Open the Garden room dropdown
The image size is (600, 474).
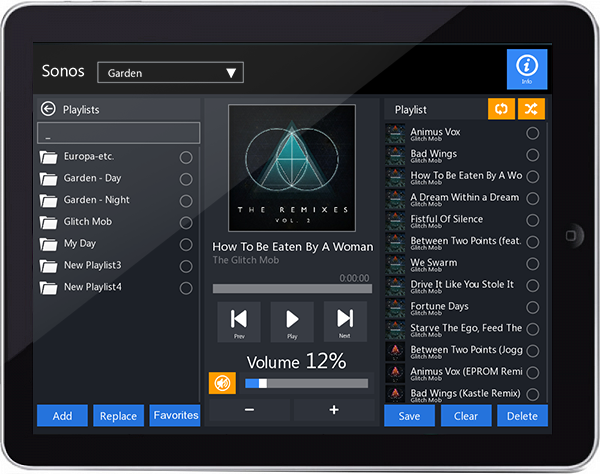tap(170, 72)
